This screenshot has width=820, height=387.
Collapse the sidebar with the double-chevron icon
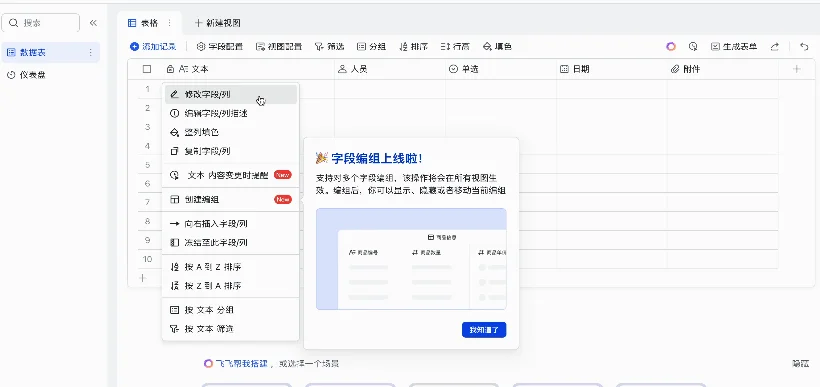(x=93, y=23)
